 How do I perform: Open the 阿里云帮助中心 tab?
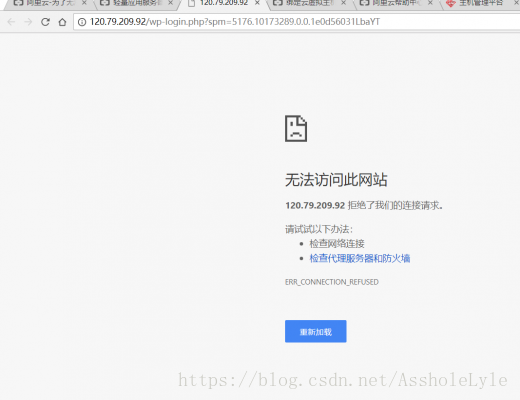pyautogui.click(x=393, y=3)
